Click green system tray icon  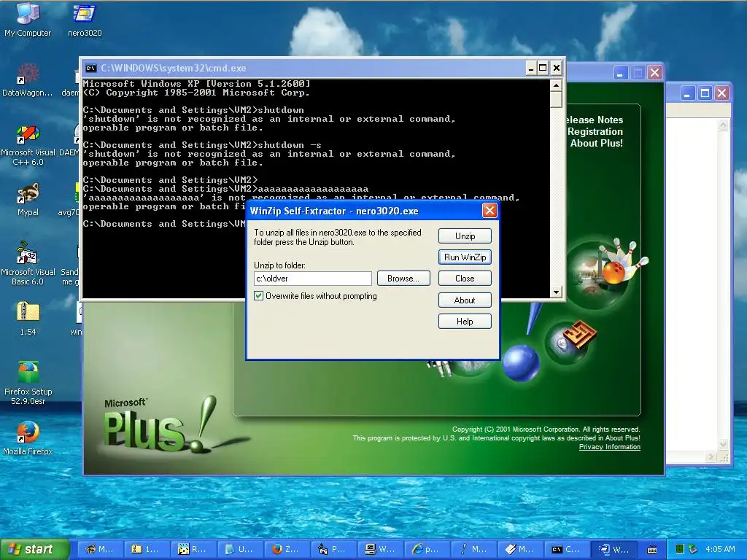click(x=680, y=549)
